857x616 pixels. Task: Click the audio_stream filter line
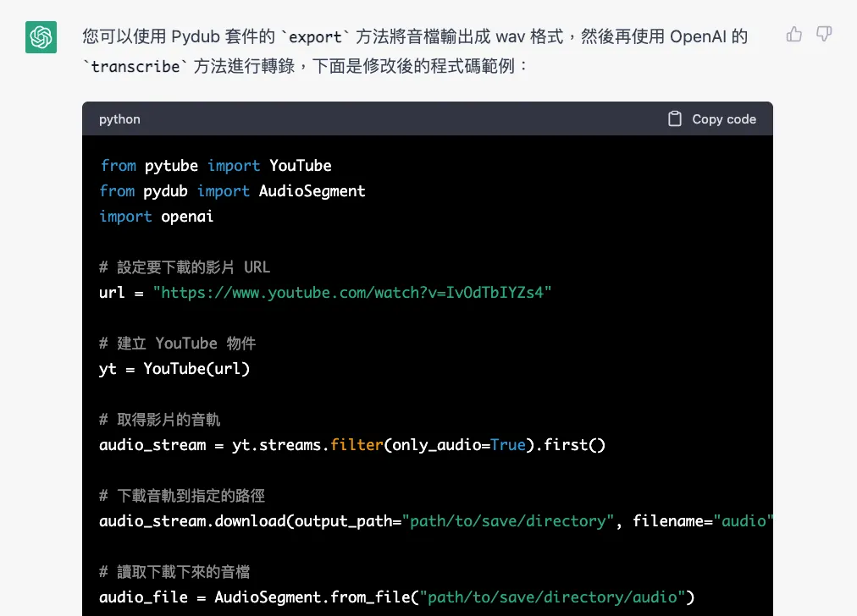pyautogui.click(x=352, y=445)
